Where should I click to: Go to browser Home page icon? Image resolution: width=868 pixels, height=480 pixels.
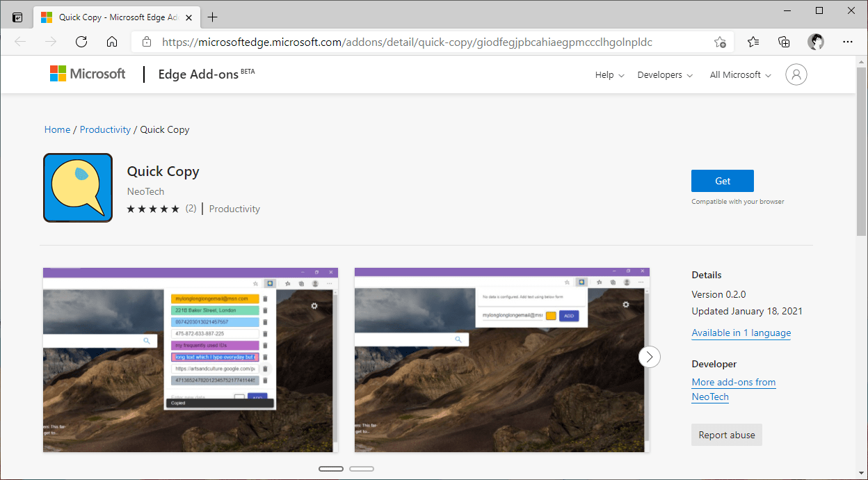click(x=112, y=42)
